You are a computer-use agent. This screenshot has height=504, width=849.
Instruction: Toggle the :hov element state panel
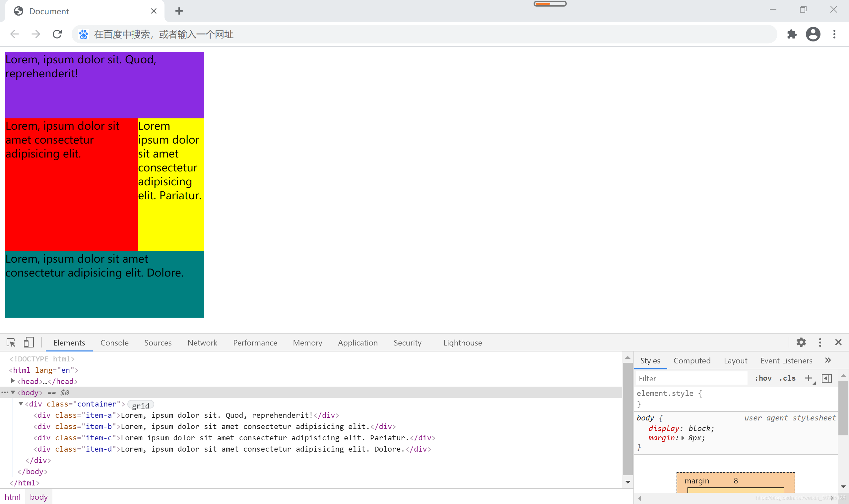[763, 378]
